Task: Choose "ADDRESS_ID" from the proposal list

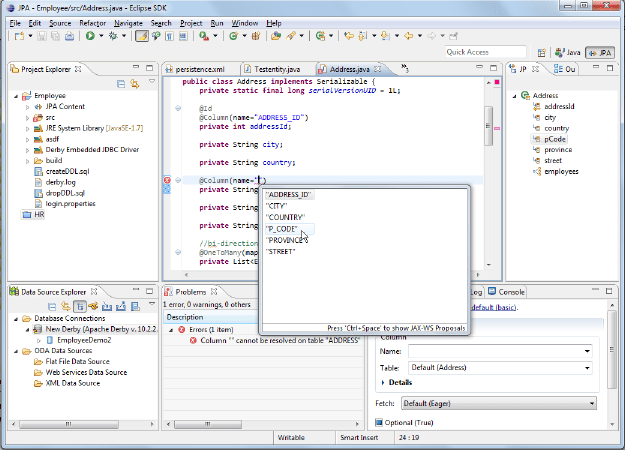Action: tap(289, 195)
